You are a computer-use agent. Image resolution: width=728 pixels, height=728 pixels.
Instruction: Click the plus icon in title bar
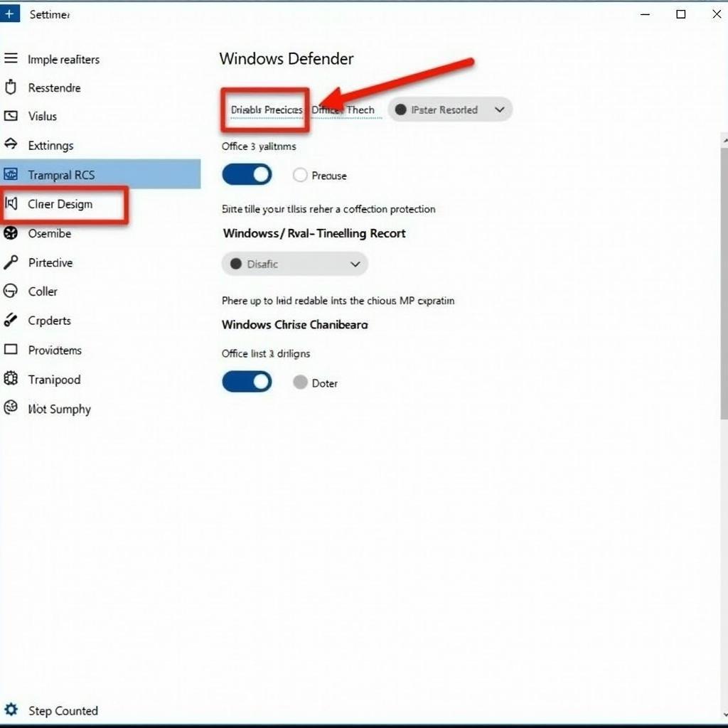pyautogui.click(x=9, y=14)
